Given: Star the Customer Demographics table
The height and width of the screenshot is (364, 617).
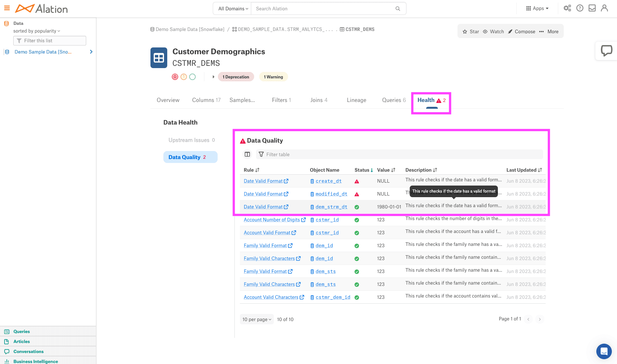Looking at the screenshot, I should (x=471, y=31).
